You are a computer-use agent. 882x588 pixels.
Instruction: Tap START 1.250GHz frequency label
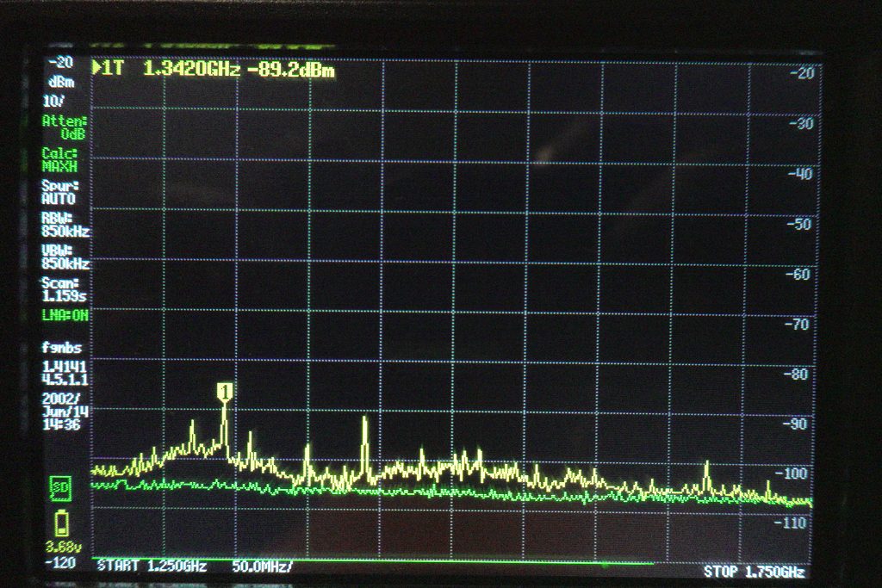point(152,565)
